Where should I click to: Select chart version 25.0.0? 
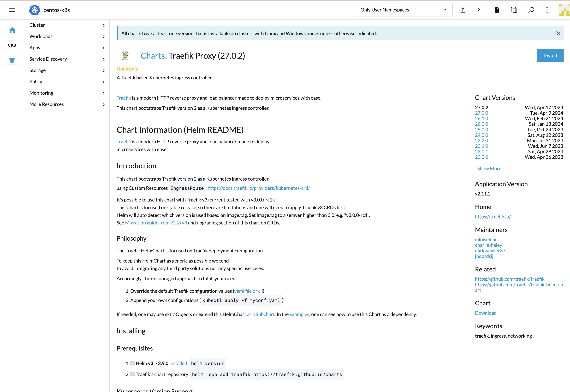[x=481, y=129]
